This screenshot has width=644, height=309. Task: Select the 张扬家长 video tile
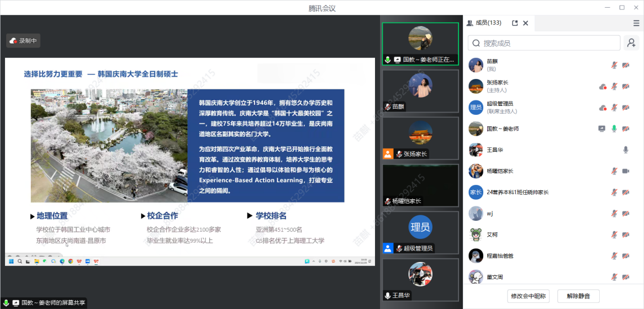pyautogui.click(x=420, y=138)
